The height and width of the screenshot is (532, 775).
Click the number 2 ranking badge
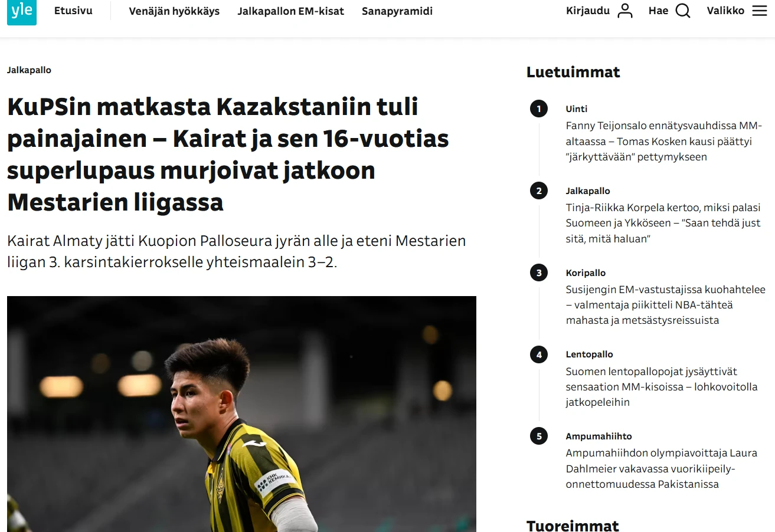pos(538,191)
